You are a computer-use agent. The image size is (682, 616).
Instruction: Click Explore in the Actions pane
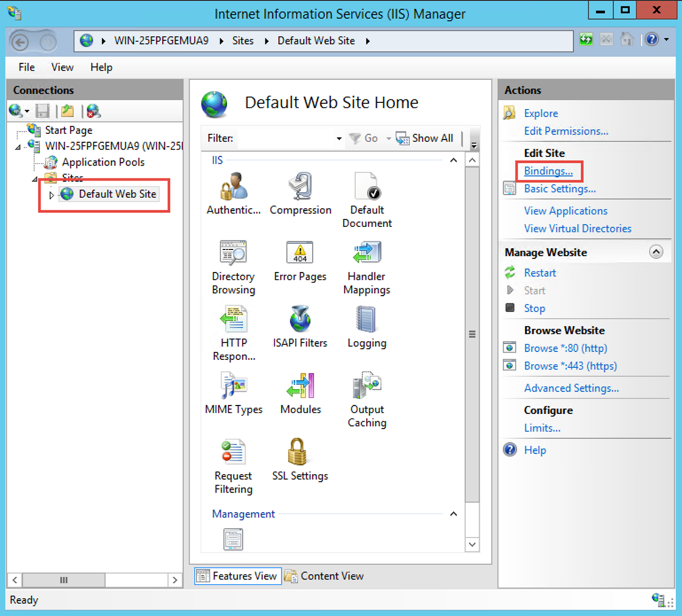(541, 113)
